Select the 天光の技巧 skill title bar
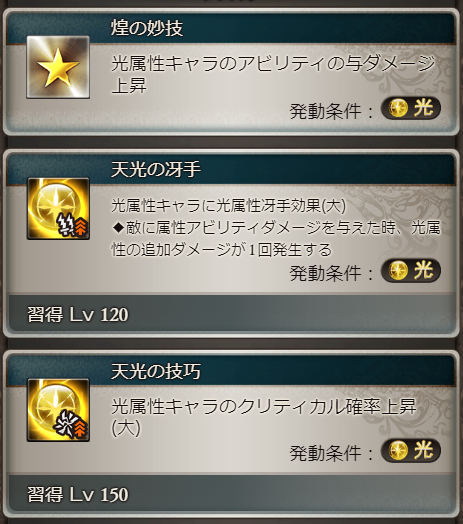This screenshot has width=463, height=524. click(231, 371)
